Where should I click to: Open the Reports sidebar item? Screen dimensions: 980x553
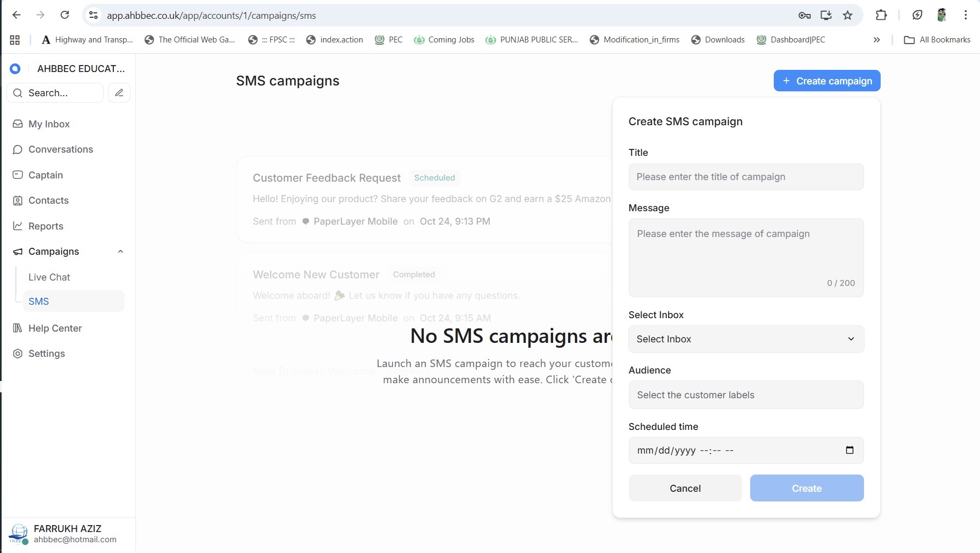coord(46,226)
